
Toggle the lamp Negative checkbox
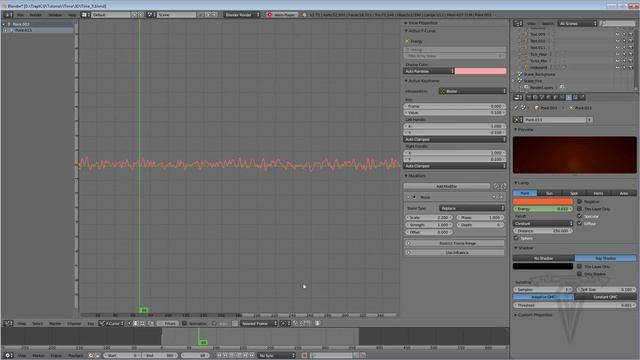579,201
